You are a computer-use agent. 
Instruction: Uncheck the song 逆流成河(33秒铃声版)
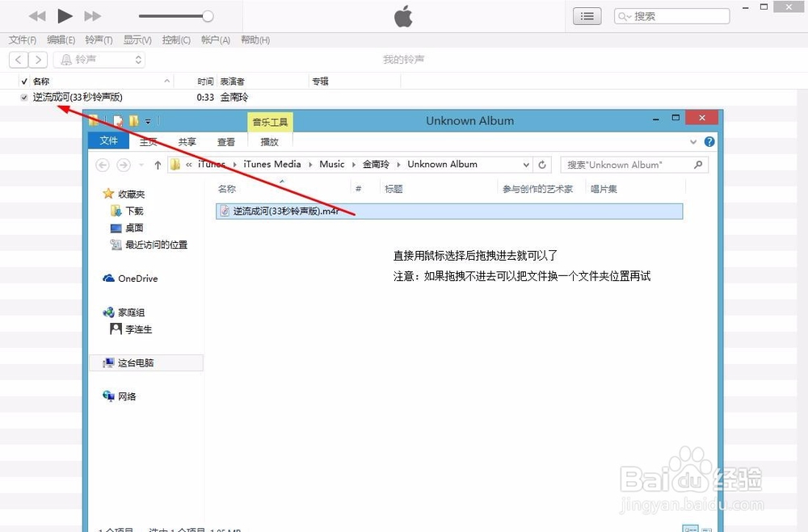coord(23,97)
